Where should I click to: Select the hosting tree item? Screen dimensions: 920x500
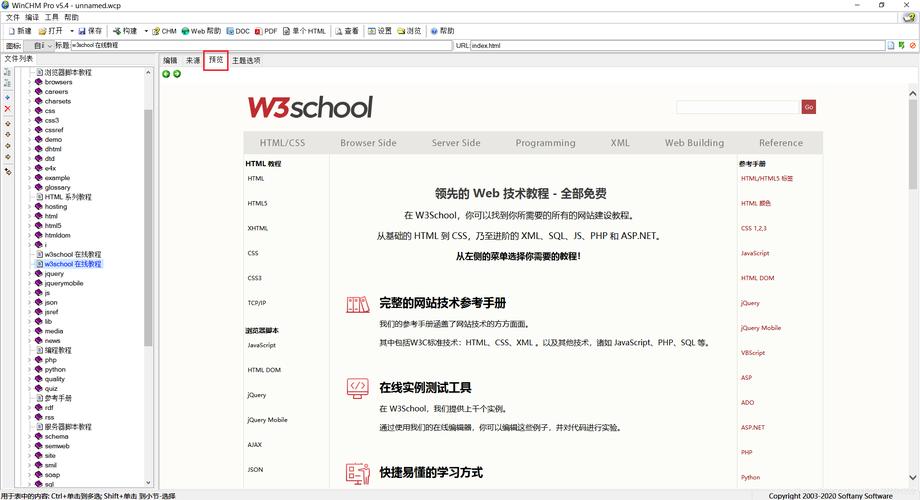(x=56, y=207)
